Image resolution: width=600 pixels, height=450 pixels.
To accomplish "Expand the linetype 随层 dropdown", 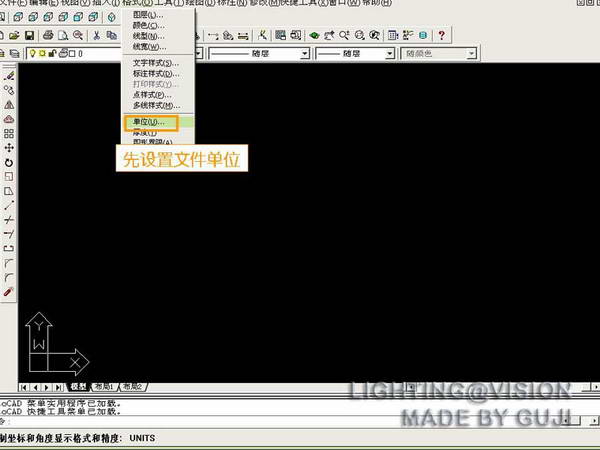I will (x=305, y=54).
